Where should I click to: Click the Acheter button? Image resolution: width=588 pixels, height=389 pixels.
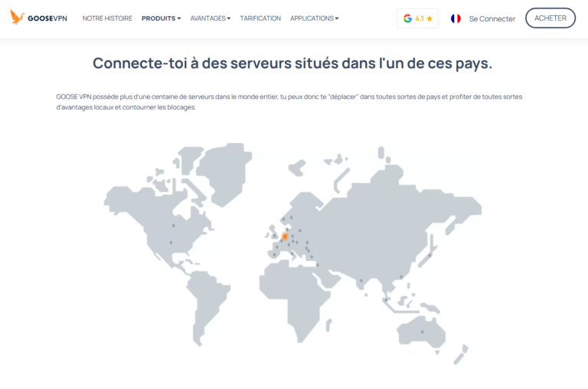coord(550,18)
